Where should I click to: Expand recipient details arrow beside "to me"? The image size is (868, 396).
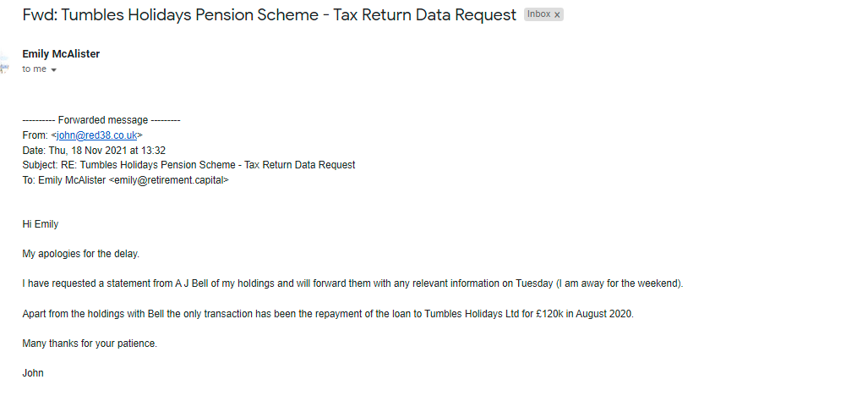click(54, 69)
